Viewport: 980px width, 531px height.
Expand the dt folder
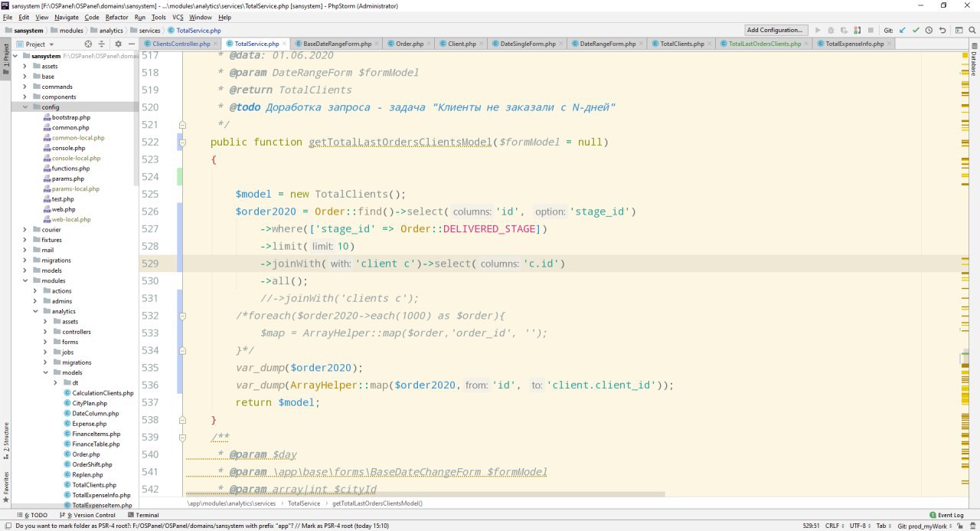pyautogui.click(x=55, y=382)
